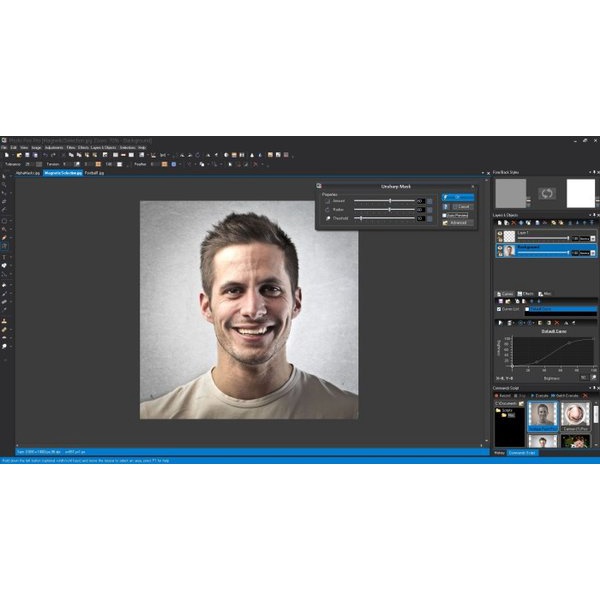This screenshot has height=600, width=600.
Task: Click the swap fore/back colors icon
Action: (547, 193)
